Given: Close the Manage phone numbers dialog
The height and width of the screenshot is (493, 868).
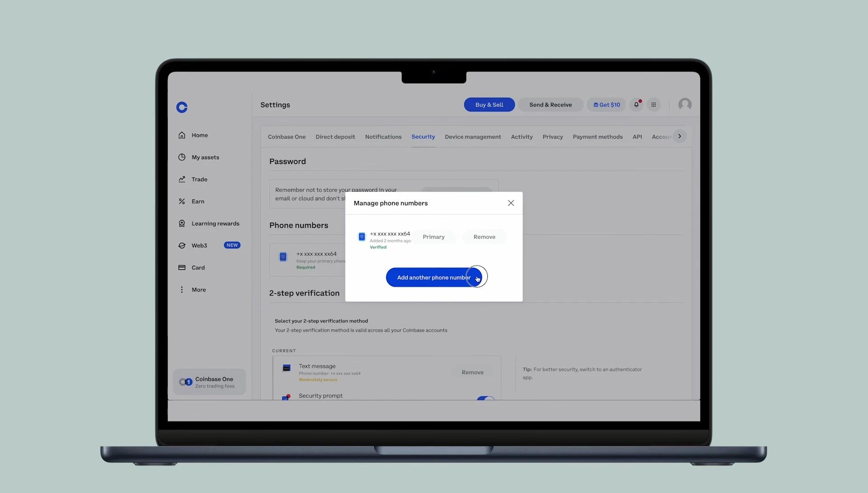Looking at the screenshot, I should coord(511,203).
